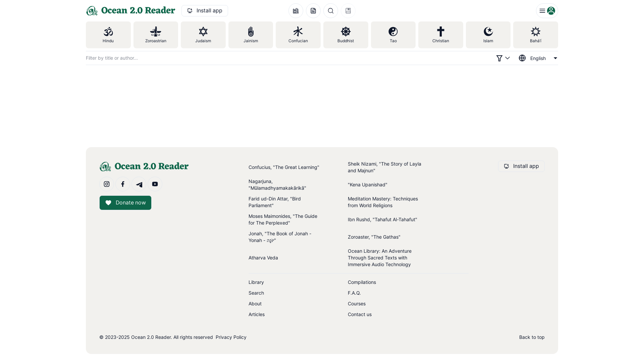Open Confucius "The Great Learning" link

point(284,167)
